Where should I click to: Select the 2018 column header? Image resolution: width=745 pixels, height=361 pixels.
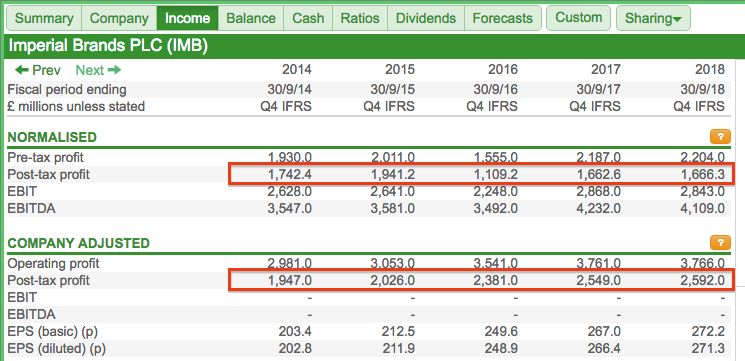click(x=709, y=70)
